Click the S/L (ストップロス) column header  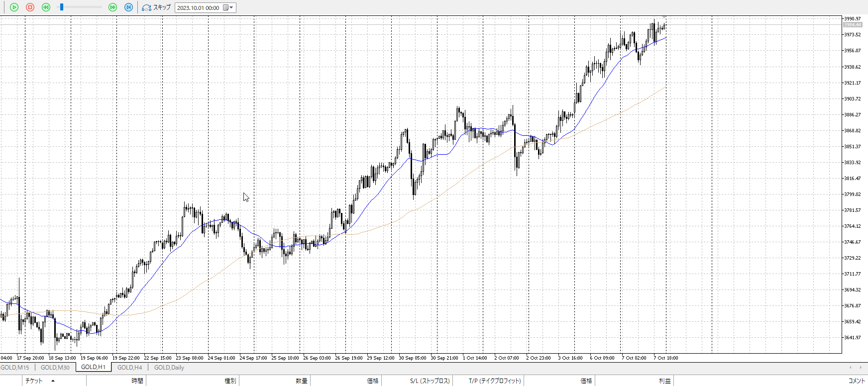[x=430, y=381]
